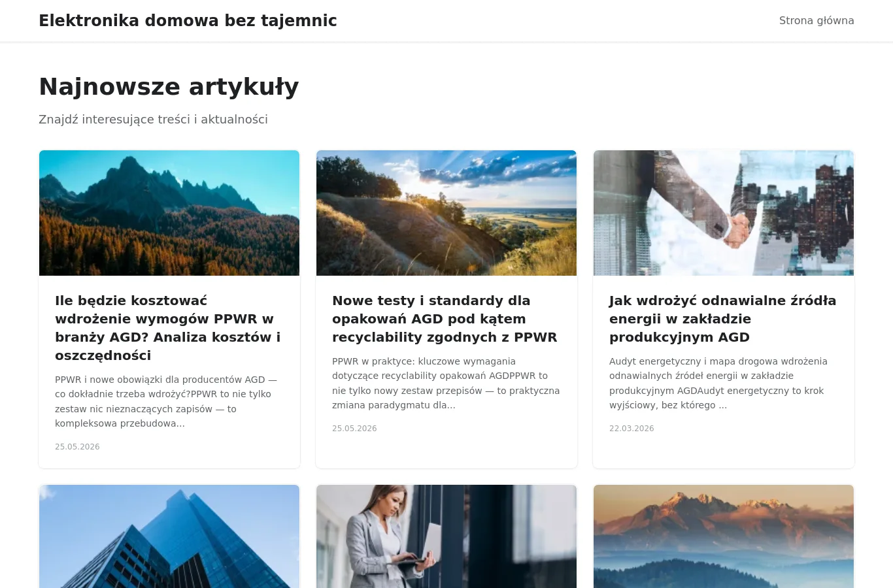Open the Strona główna navigation link
Viewport: 893px width, 588px height.
(x=817, y=20)
